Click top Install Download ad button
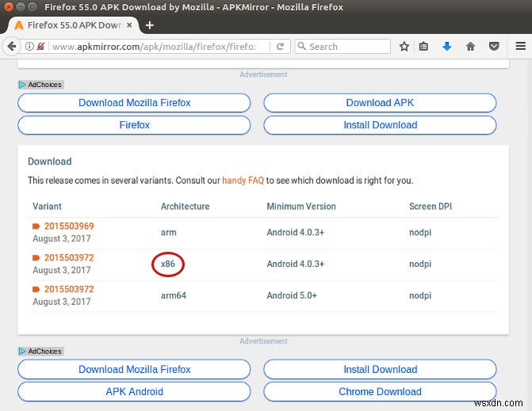Viewport: 532px width, 411px height. pyautogui.click(x=380, y=125)
